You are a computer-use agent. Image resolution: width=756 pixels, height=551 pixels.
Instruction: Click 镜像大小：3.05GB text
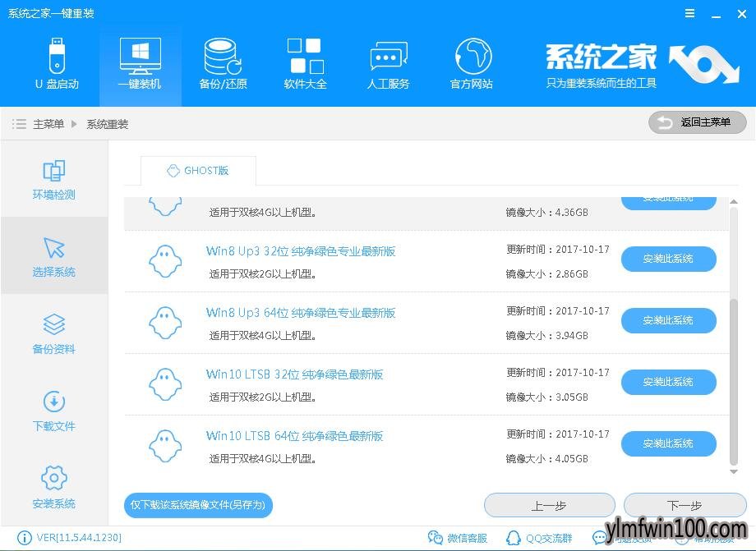click(x=546, y=397)
